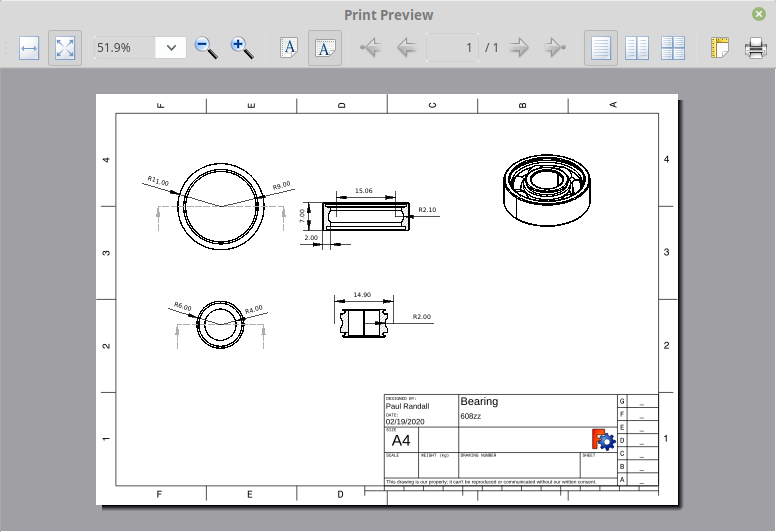The image size is (776, 532).
Task: Click the '02/19/2020' date text
Action: point(405,422)
